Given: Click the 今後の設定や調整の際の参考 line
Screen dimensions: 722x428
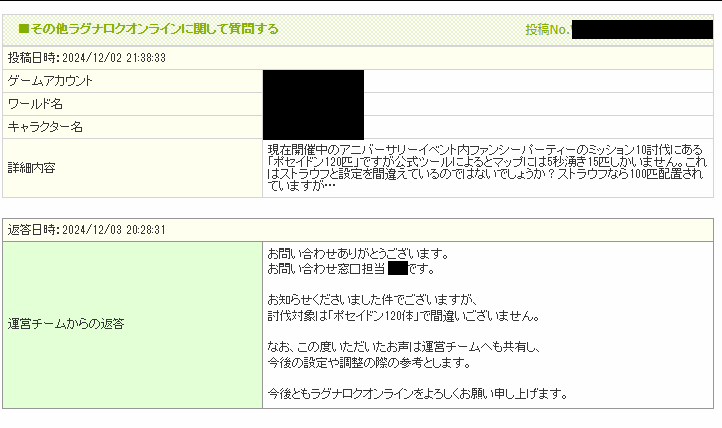Looking at the screenshot, I should (368, 361).
